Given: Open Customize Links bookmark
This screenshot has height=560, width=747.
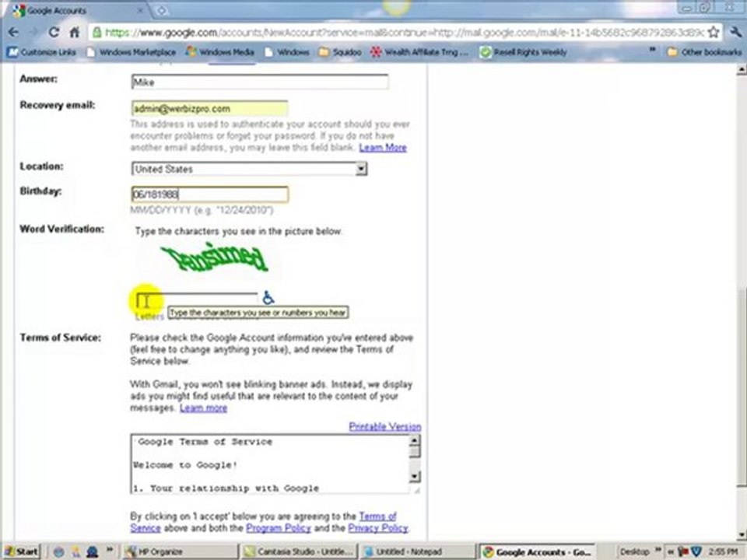Looking at the screenshot, I should coord(42,52).
